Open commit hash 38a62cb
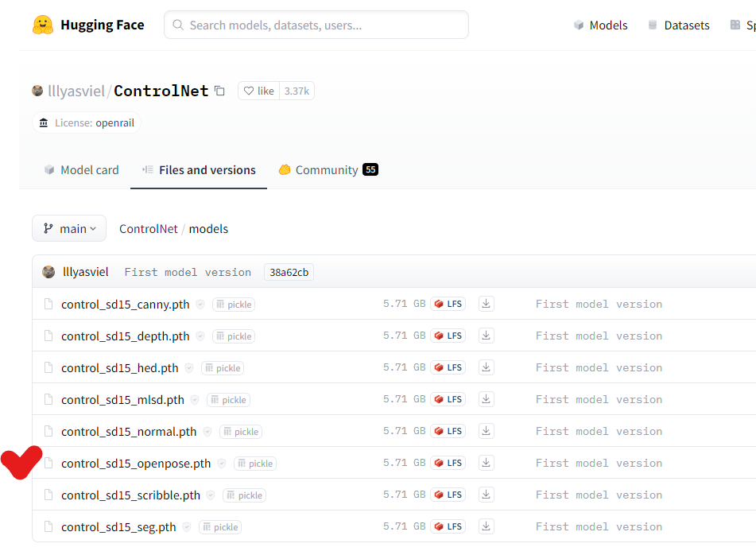Image resolution: width=756 pixels, height=559 pixels. point(289,273)
